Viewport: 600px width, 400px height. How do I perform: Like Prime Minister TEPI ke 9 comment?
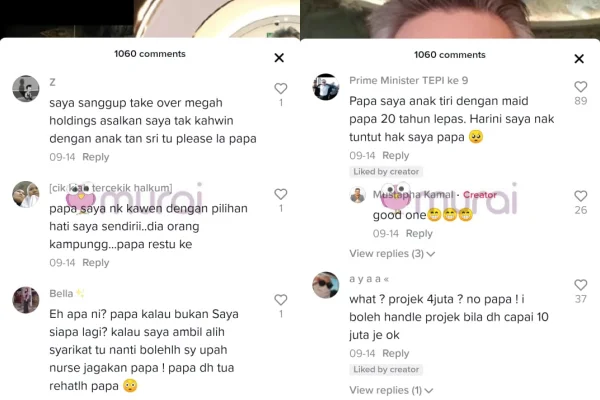(x=580, y=87)
